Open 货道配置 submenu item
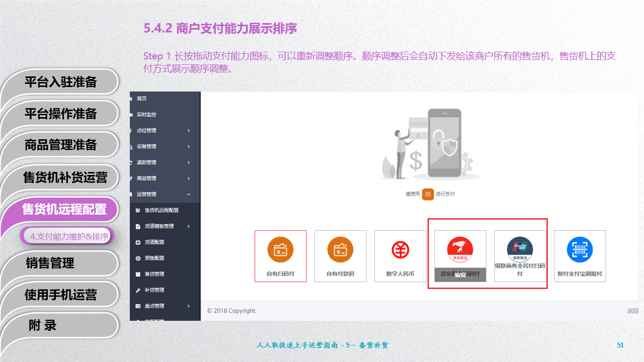 (154, 242)
